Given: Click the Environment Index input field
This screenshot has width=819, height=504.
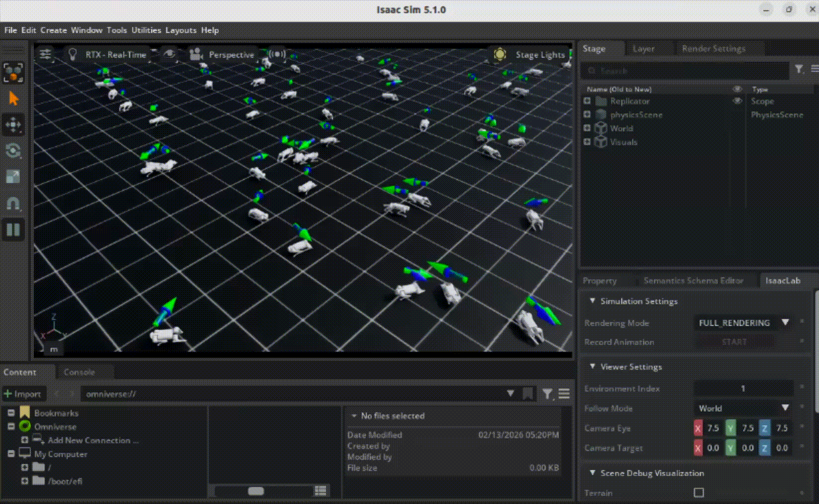Looking at the screenshot, I should [743, 388].
